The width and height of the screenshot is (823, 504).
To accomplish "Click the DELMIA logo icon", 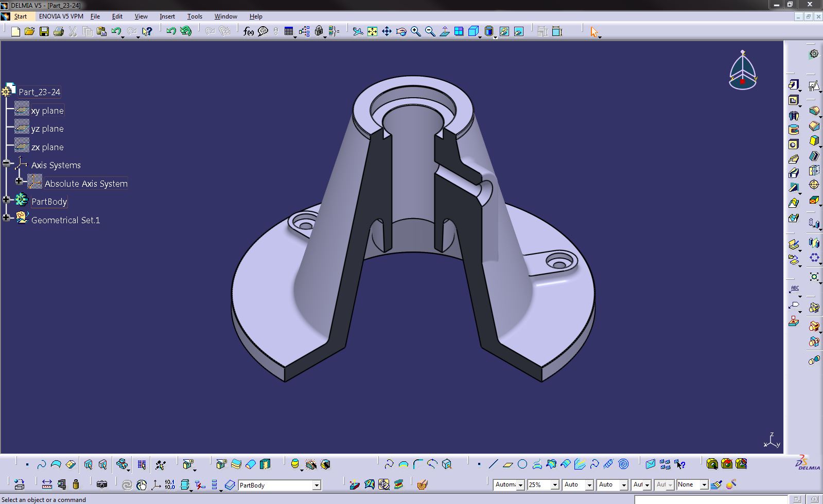I will (x=807, y=462).
